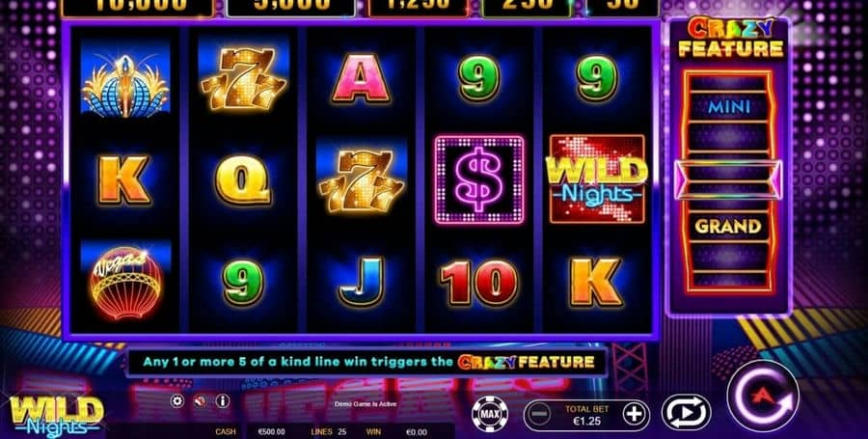Image resolution: width=868 pixels, height=439 pixels.
Task: Open the info paytable icon
Action: coord(223,400)
